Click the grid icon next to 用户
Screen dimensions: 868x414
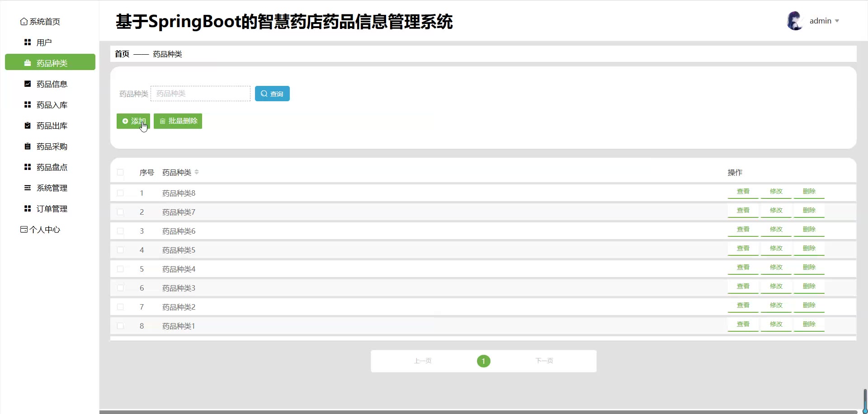click(x=28, y=42)
